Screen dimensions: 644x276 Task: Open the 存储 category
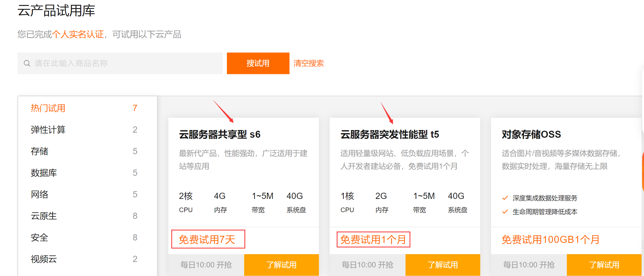click(39, 151)
